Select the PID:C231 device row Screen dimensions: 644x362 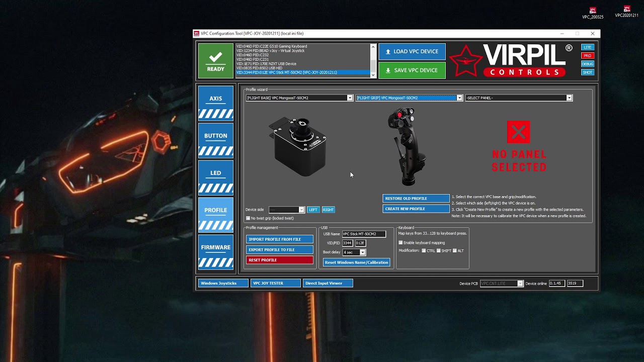pyautogui.click(x=303, y=59)
